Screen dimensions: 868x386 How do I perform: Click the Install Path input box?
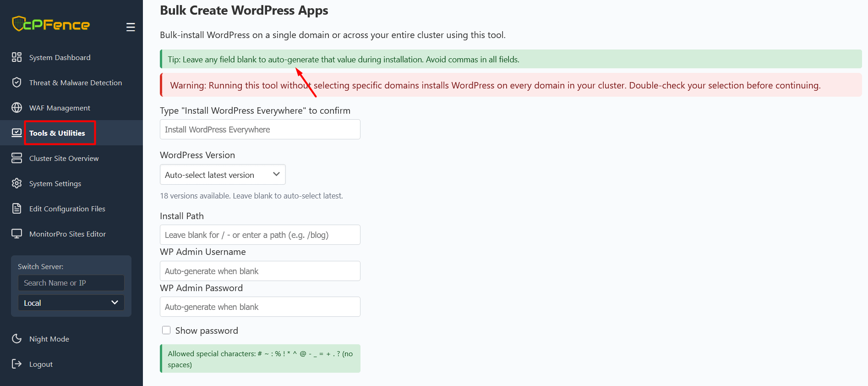(260, 234)
